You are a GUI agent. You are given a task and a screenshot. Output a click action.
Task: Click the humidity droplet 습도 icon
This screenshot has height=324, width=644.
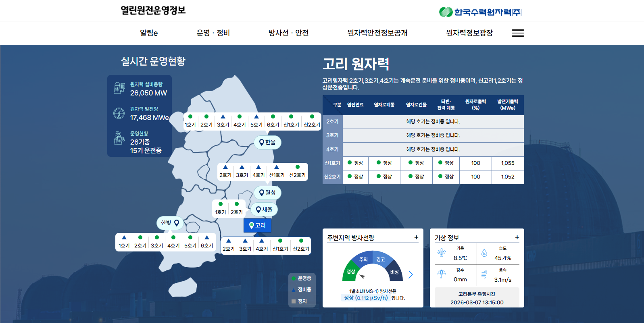pyautogui.click(x=484, y=253)
